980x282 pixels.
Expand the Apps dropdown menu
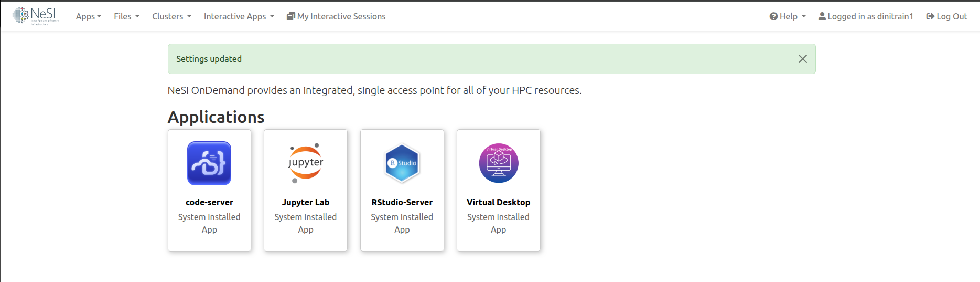click(x=88, y=16)
